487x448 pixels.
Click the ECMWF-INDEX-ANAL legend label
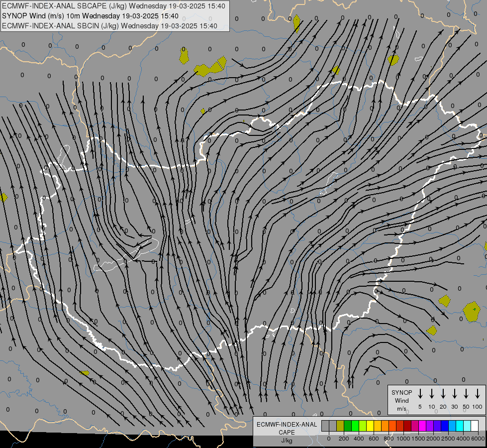[x=287, y=425]
